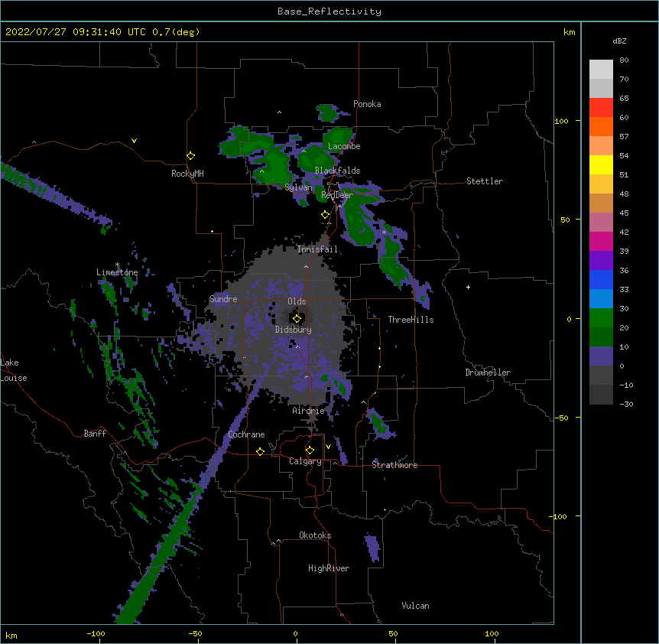Select the yellow radar site marker above Didsbury
The width and height of the screenshot is (659, 644).
[297, 319]
